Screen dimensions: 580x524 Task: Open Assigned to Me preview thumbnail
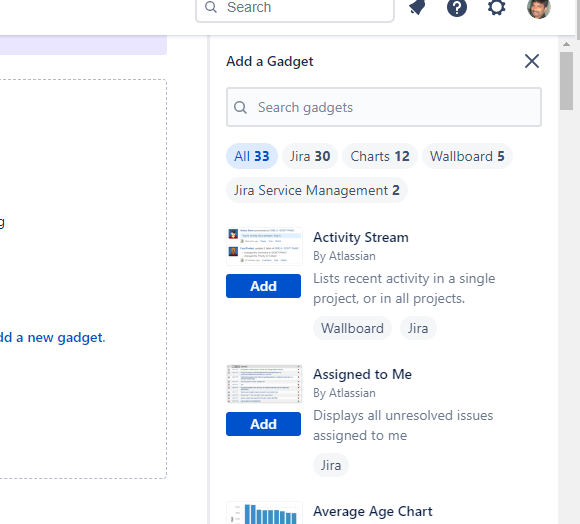pos(264,384)
